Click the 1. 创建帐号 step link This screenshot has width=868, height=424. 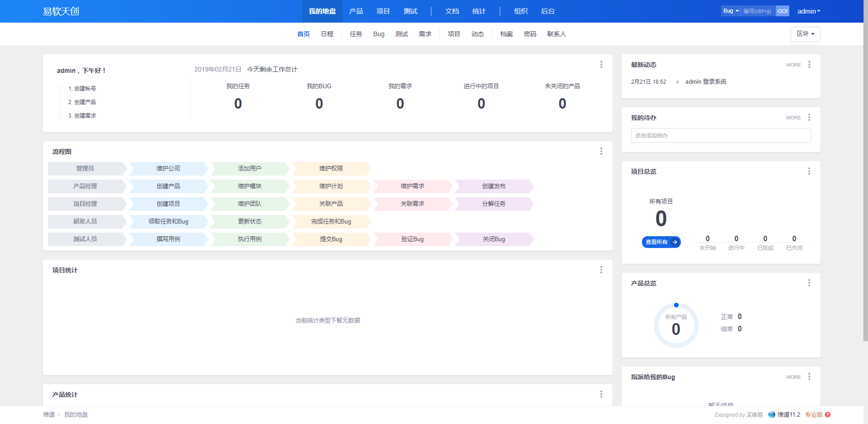82,89
